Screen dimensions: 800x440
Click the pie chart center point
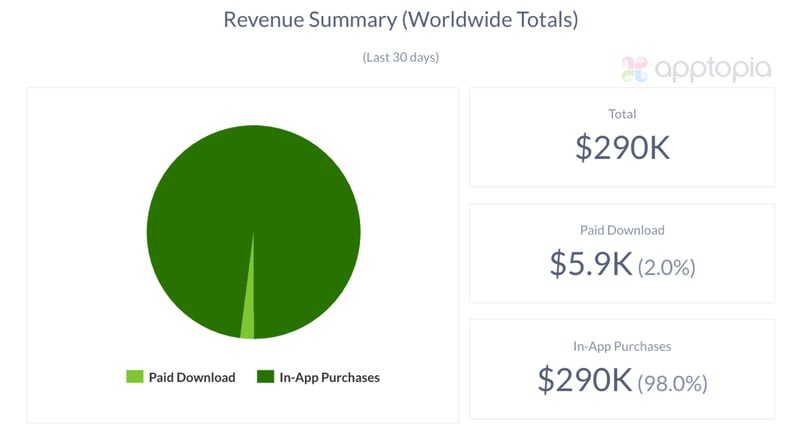pyautogui.click(x=253, y=232)
